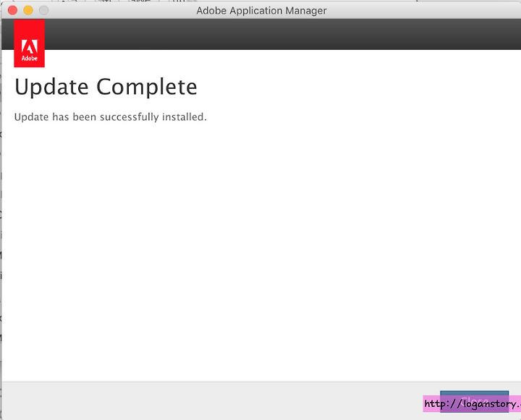Click the 'Adobe Application Manager' window title
Viewport: 521px width, 420px height.
click(261, 11)
